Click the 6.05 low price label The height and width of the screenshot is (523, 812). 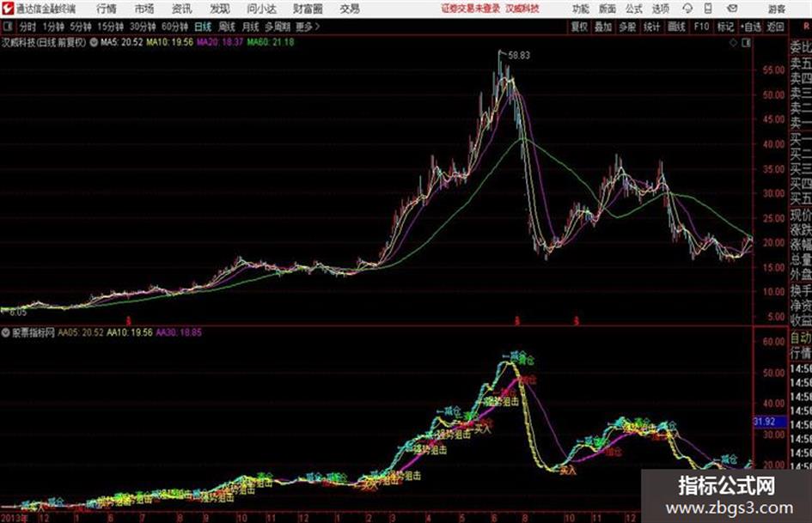pos(17,313)
